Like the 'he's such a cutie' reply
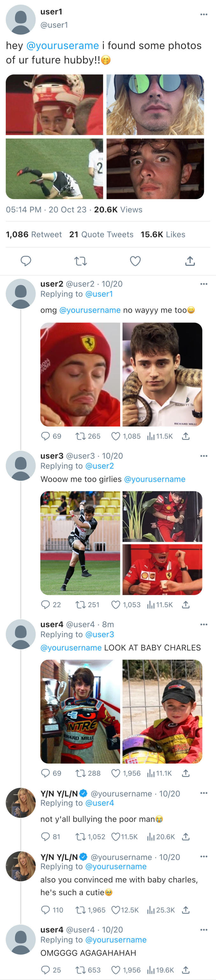This screenshot has height=980, width=216. point(116,910)
